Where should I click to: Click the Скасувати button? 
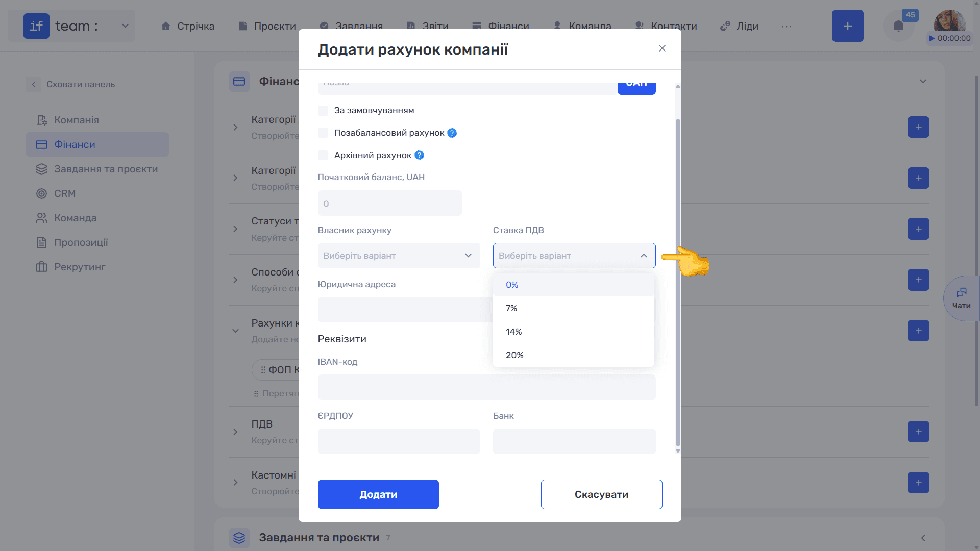click(602, 494)
